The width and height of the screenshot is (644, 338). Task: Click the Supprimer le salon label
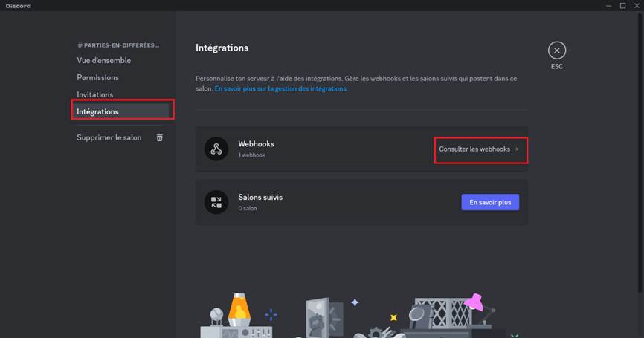[109, 137]
